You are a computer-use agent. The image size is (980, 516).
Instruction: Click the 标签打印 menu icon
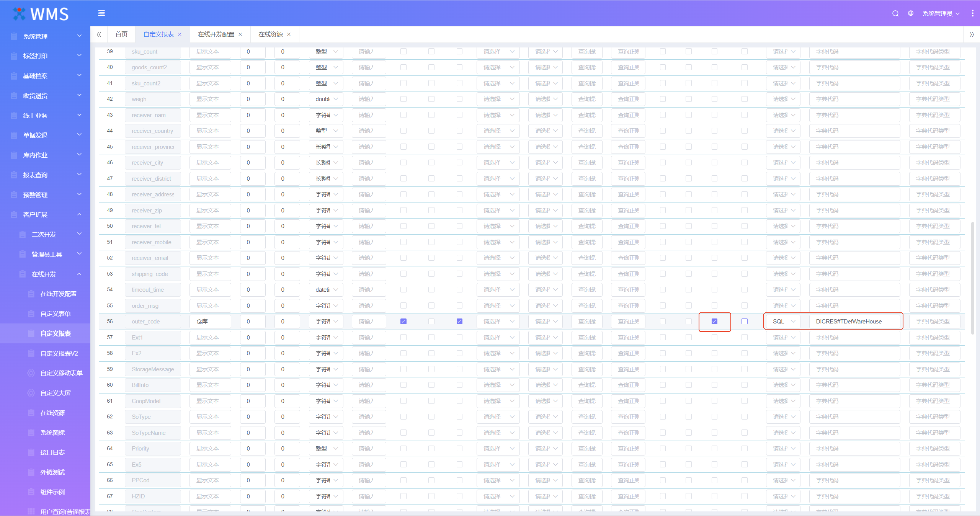point(14,56)
